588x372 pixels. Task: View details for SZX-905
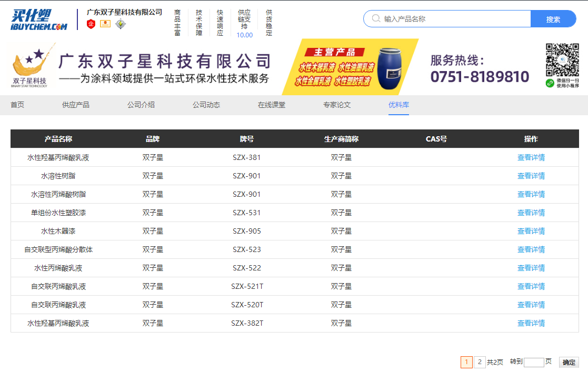(x=531, y=231)
